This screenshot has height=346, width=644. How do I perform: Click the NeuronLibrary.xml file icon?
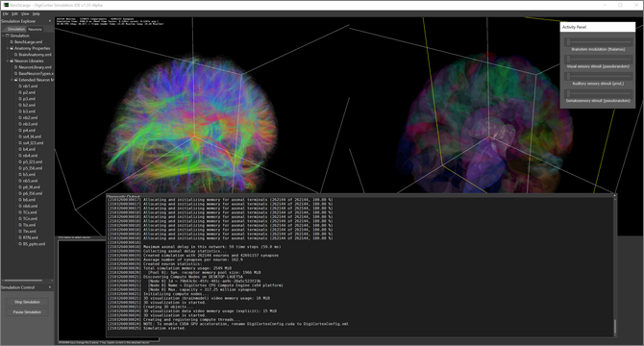click(x=16, y=67)
